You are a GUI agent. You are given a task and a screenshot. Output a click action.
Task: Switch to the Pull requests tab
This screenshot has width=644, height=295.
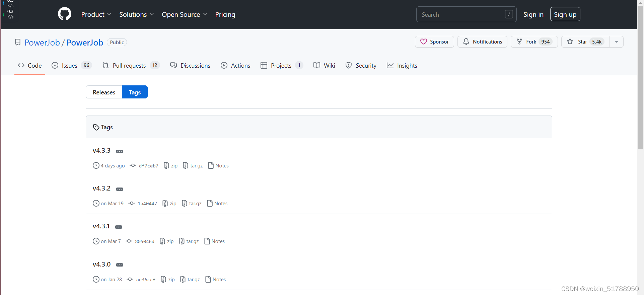click(131, 66)
